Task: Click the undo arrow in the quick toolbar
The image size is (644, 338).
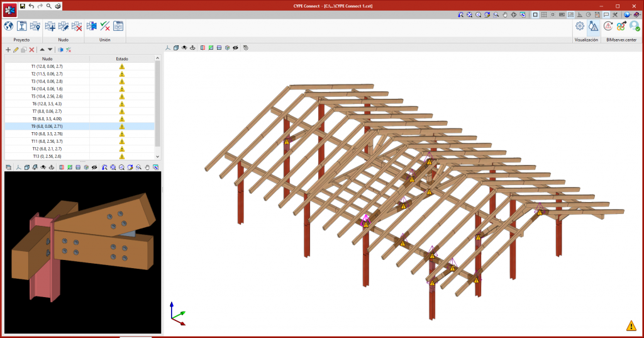Action: click(31, 6)
